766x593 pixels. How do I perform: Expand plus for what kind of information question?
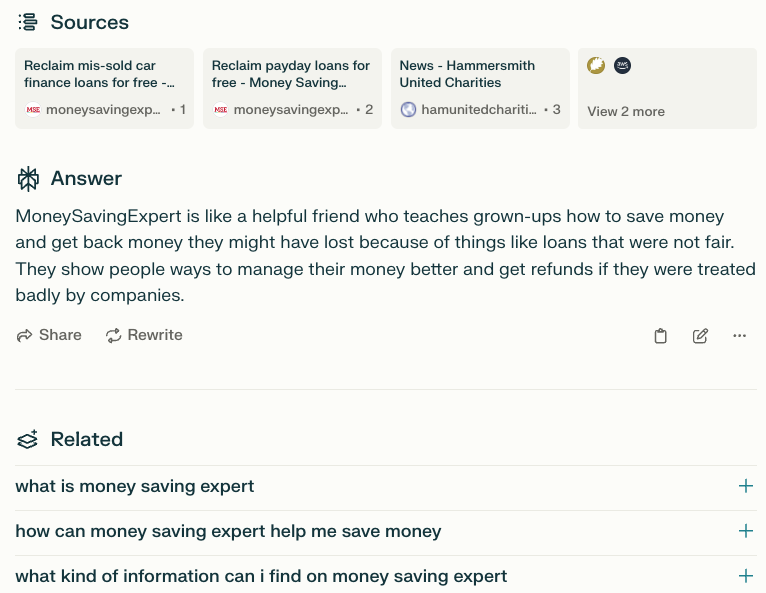pos(746,576)
